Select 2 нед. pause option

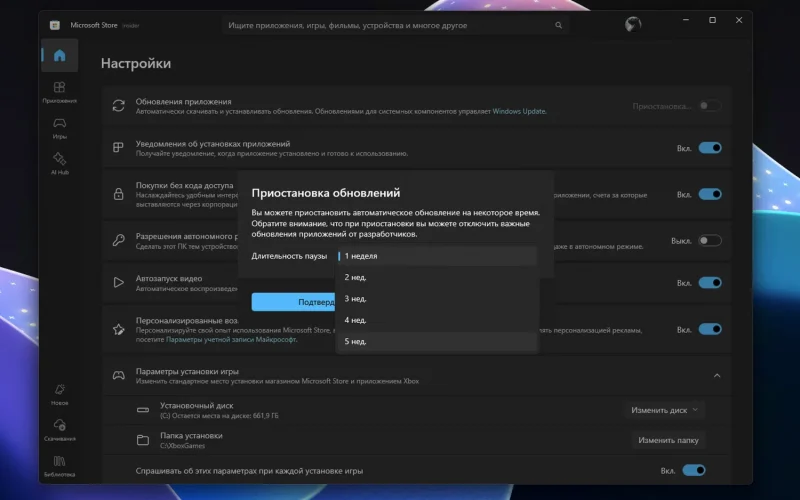pos(437,278)
